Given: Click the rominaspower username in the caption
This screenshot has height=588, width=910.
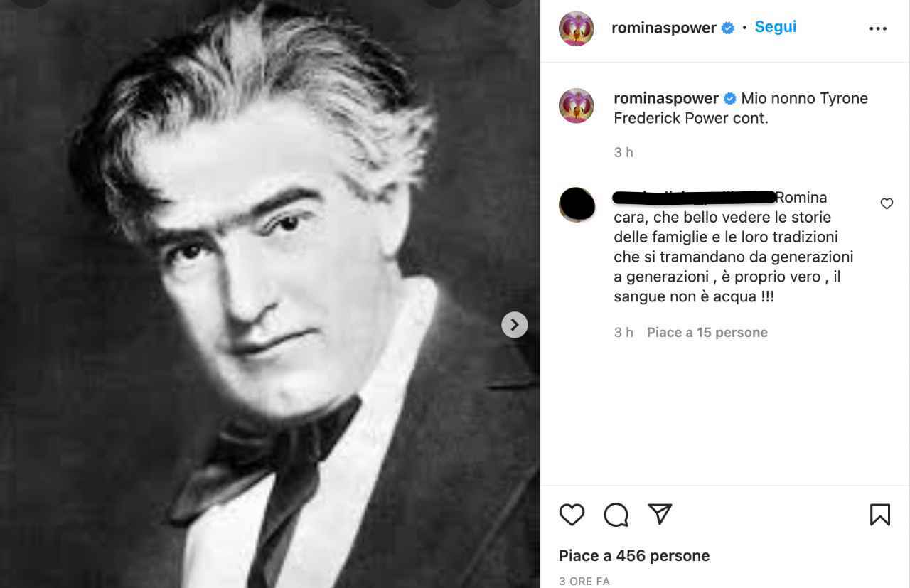Looking at the screenshot, I should (665, 98).
